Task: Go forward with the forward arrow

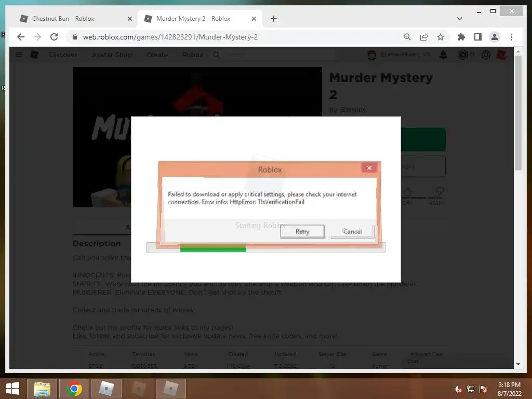Action: click(37, 37)
